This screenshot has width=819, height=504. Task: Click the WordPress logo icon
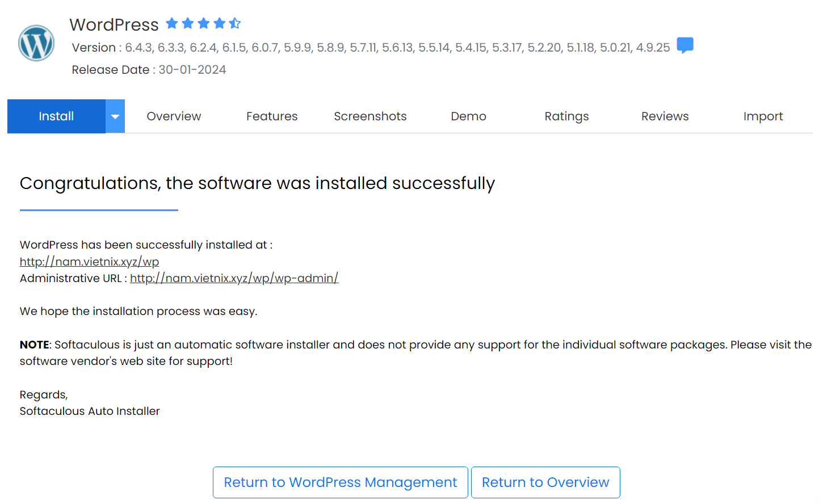[x=36, y=43]
